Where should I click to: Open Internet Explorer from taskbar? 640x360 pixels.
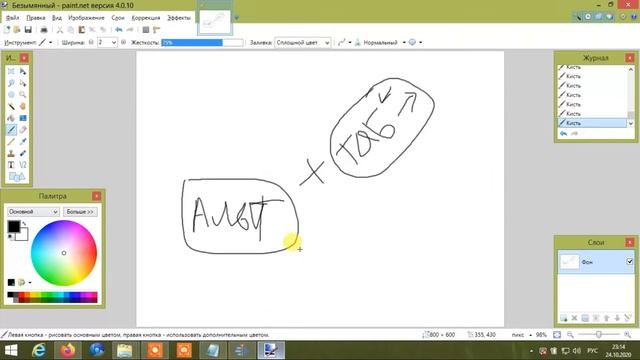(39, 351)
